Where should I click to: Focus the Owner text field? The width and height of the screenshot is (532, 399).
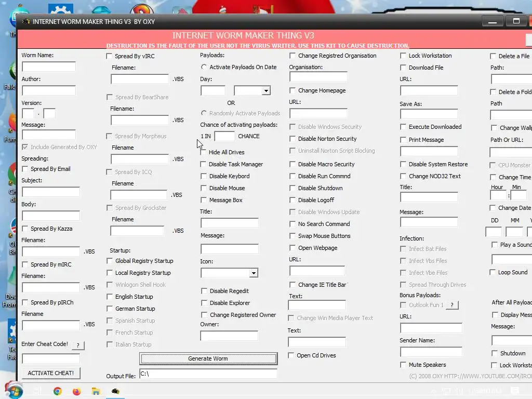click(229, 336)
